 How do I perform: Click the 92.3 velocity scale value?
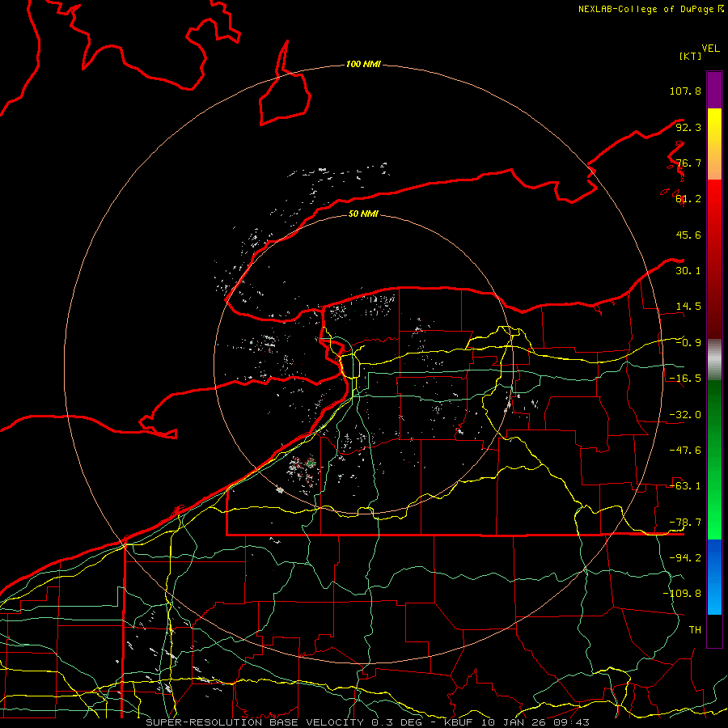(688, 127)
